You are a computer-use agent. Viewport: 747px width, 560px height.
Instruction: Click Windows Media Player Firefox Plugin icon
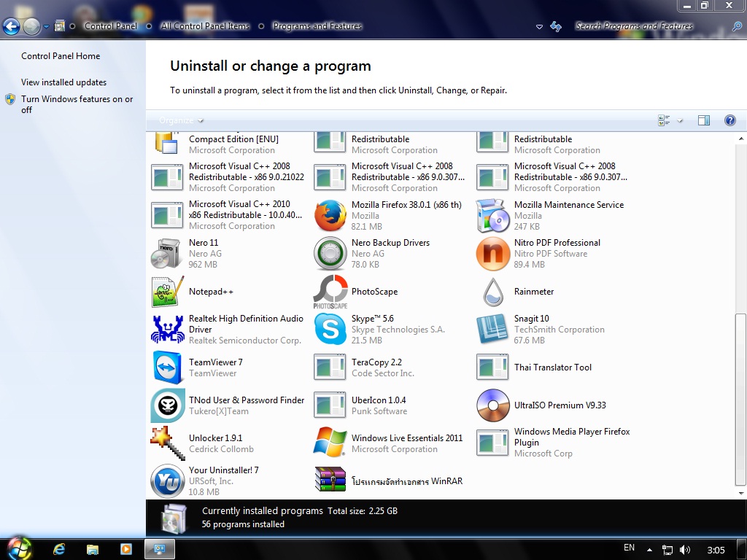point(492,443)
